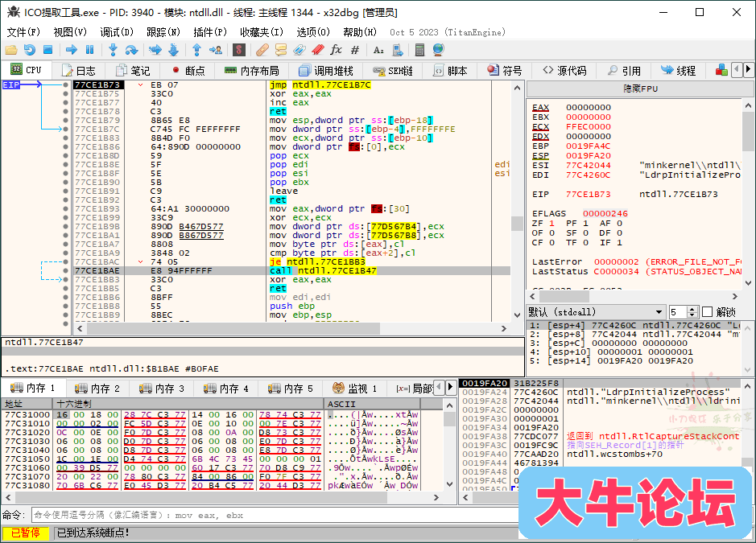Click disassembly horizontal scrollbar thumb
Viewport: 756px width, 543px height.
coord(233,328)
